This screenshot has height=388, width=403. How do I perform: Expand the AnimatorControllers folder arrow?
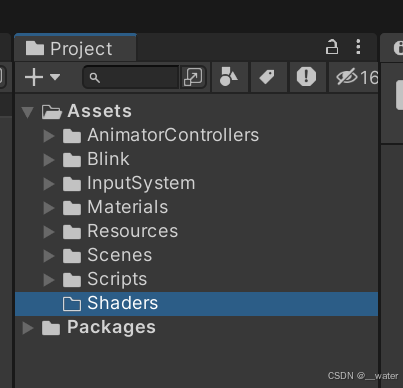[49, 136]
